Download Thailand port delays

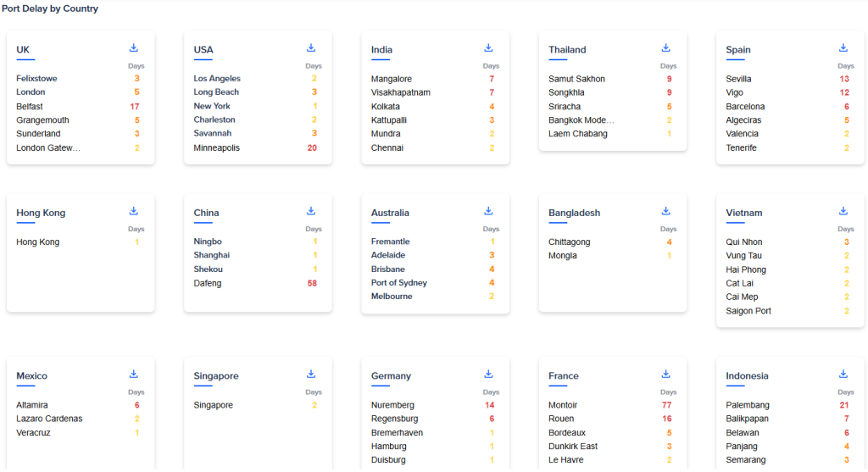[666, 48]
